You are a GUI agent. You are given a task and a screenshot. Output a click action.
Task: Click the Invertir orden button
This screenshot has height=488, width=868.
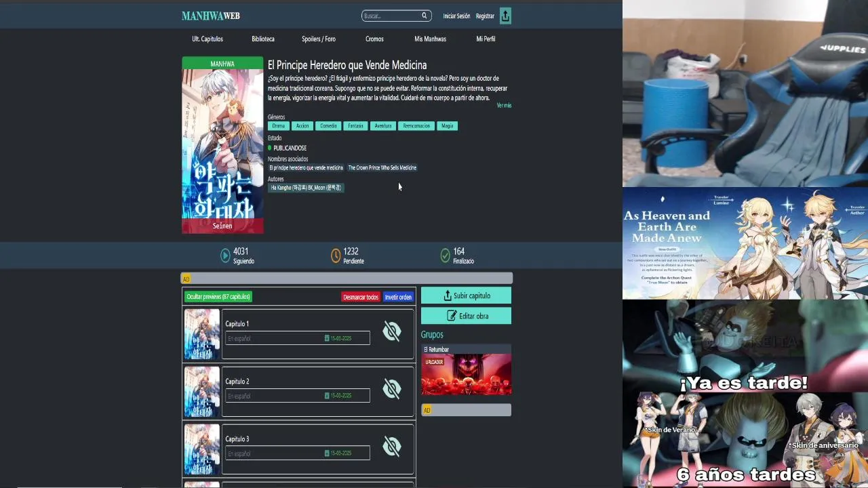tap(398, 297)
